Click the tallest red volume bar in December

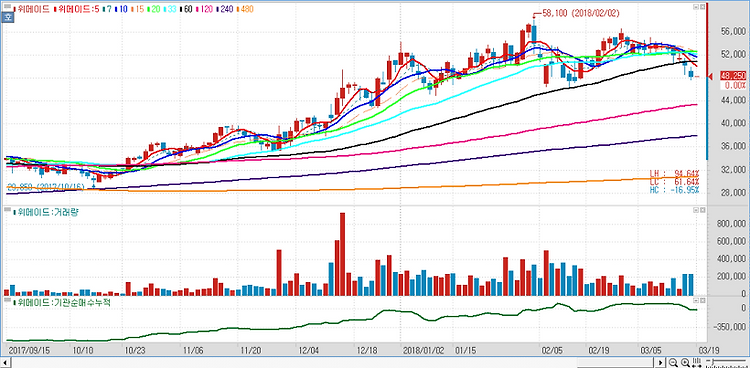pos(342,255)
